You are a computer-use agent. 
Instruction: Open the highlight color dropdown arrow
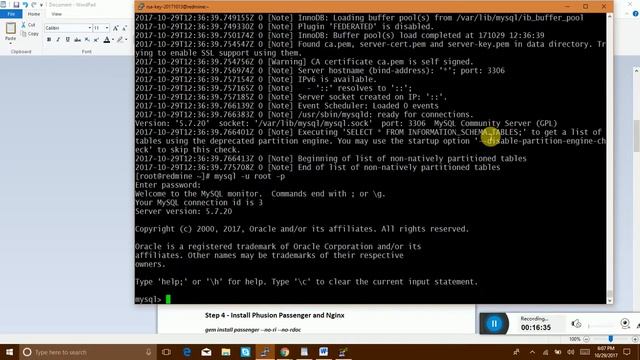pos(126,40)
